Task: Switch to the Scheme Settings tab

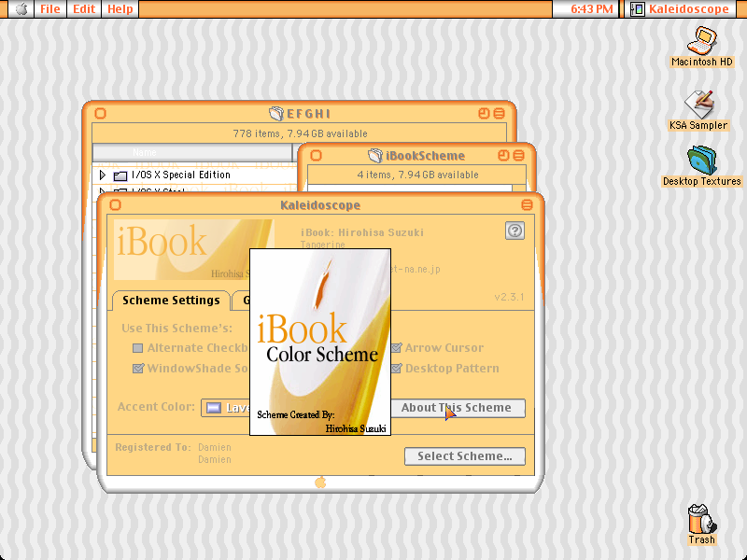Action: (171, 300)
